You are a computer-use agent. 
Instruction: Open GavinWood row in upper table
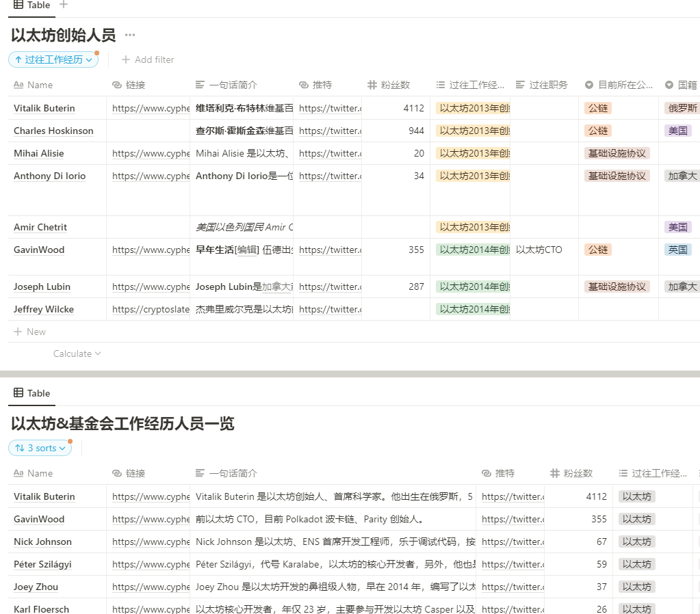(39, 250)
